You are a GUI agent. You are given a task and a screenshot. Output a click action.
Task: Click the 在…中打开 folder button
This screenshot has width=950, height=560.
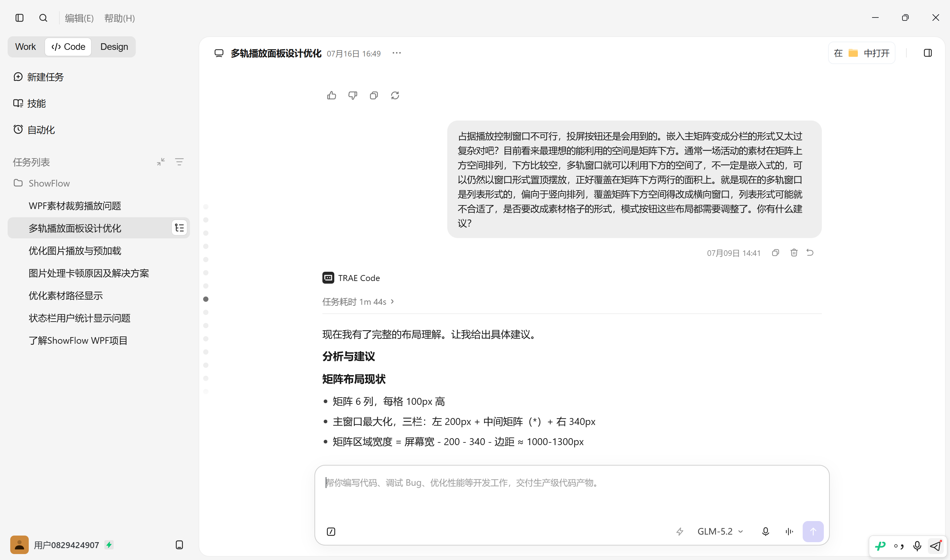(862, 53)
